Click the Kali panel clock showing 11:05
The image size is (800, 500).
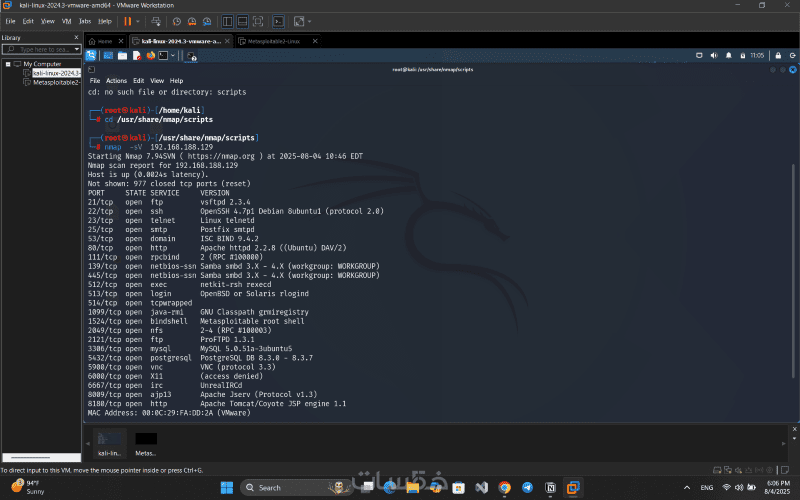coord(757,56)
